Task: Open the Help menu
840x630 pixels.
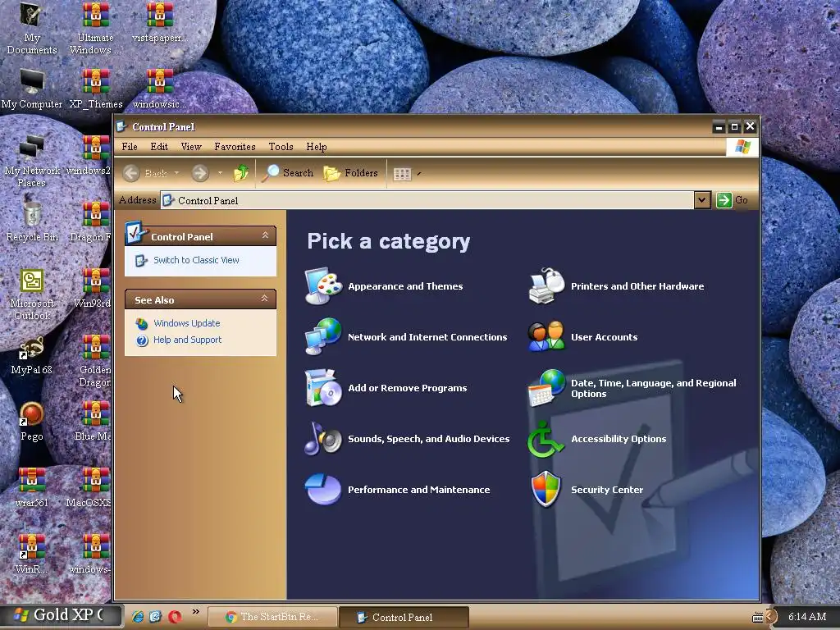Action: (x=316, y=146)
